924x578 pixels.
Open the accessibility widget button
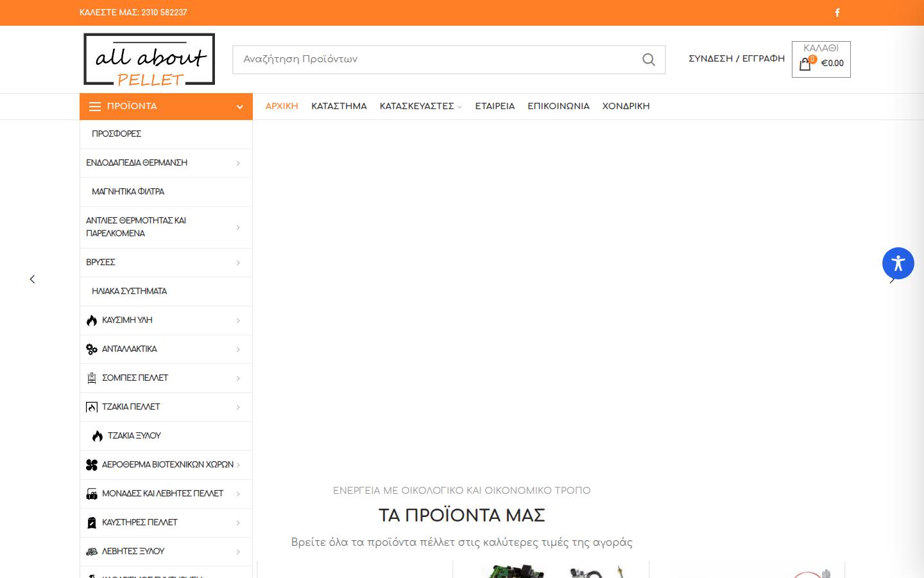pos(898,263)
